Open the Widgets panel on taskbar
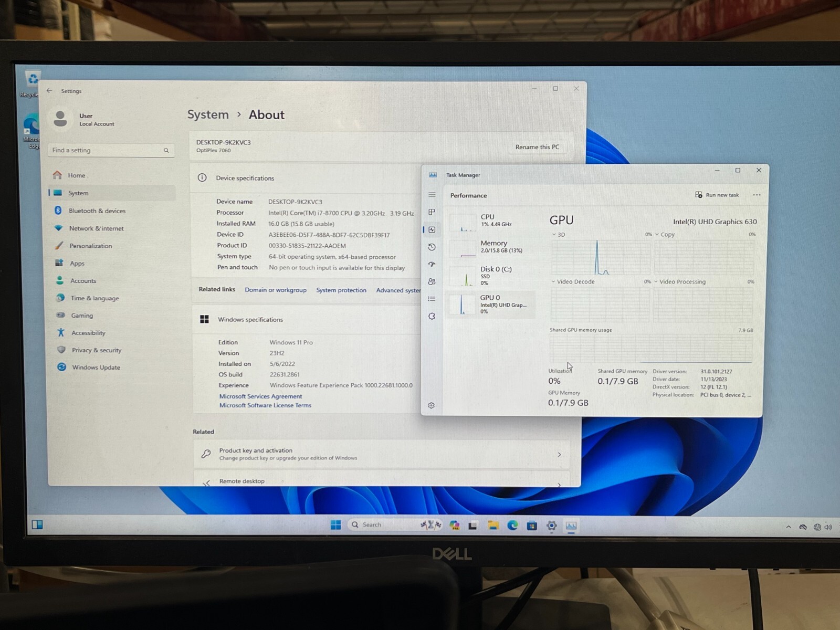The image size is (840, 630). click(37, 524)
